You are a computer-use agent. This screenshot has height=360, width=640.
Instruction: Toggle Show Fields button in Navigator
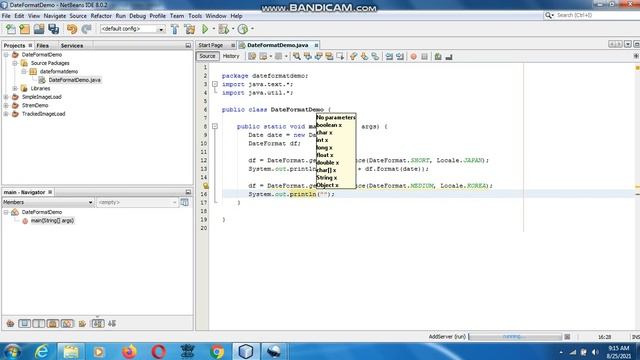[x=24, y=324]
